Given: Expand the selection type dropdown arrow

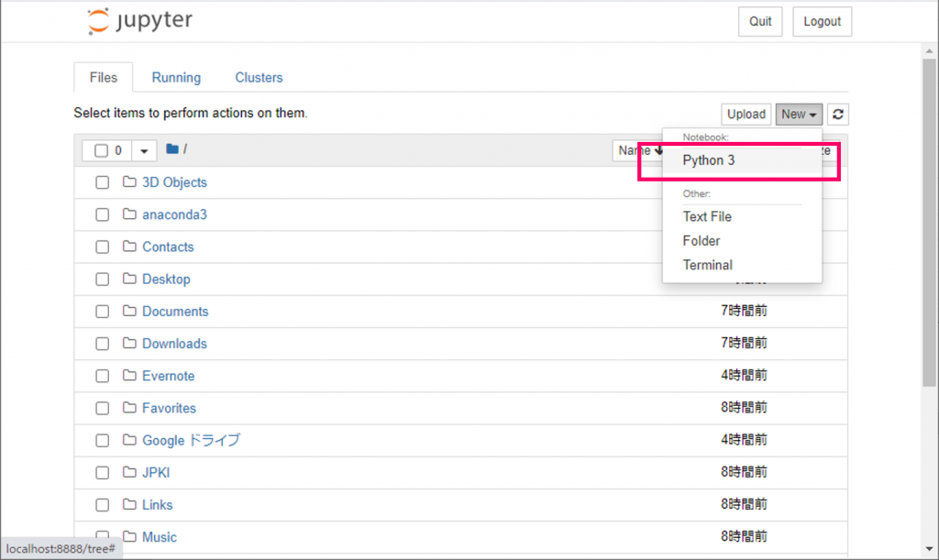Looking at the screenshot, I should pyautogui.click(x=144, y=150).
